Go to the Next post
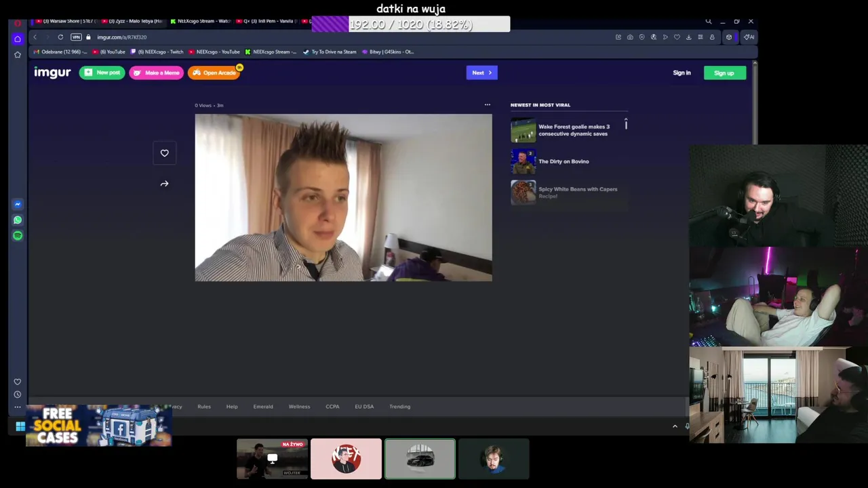 482,73
